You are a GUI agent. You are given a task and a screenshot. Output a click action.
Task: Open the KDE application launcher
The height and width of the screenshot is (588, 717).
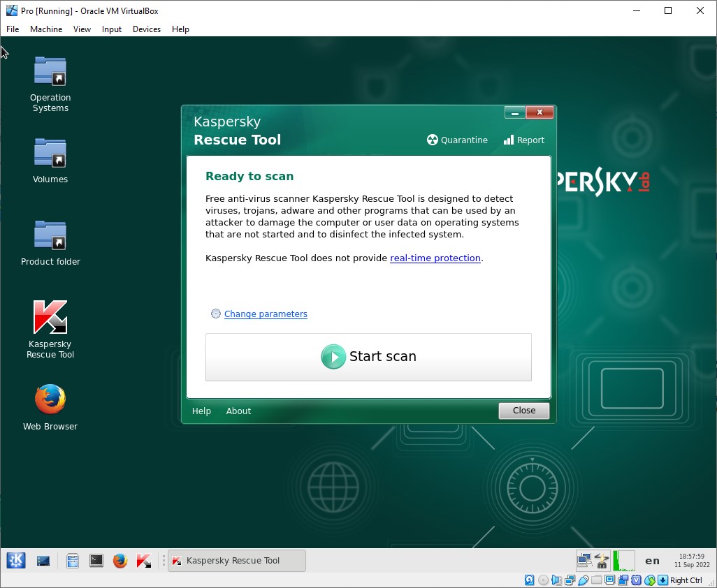coord(16,560)
